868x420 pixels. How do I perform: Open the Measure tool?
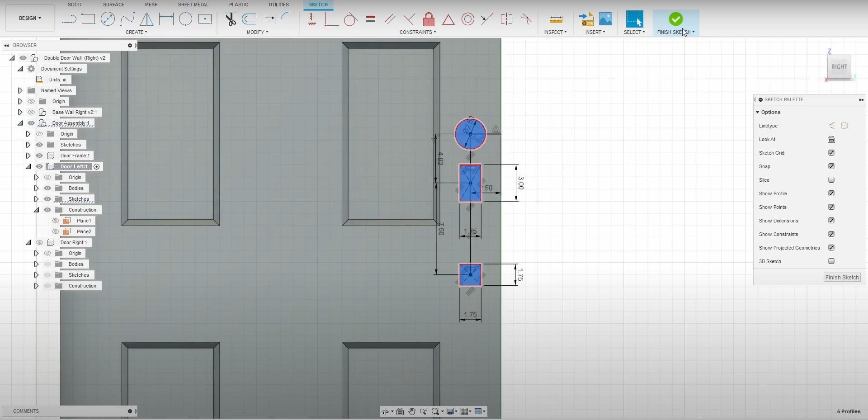click(556, 19)
